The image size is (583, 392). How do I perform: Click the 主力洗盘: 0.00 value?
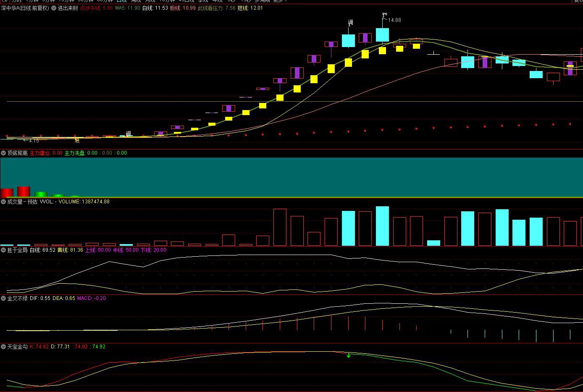pos(81,153)
